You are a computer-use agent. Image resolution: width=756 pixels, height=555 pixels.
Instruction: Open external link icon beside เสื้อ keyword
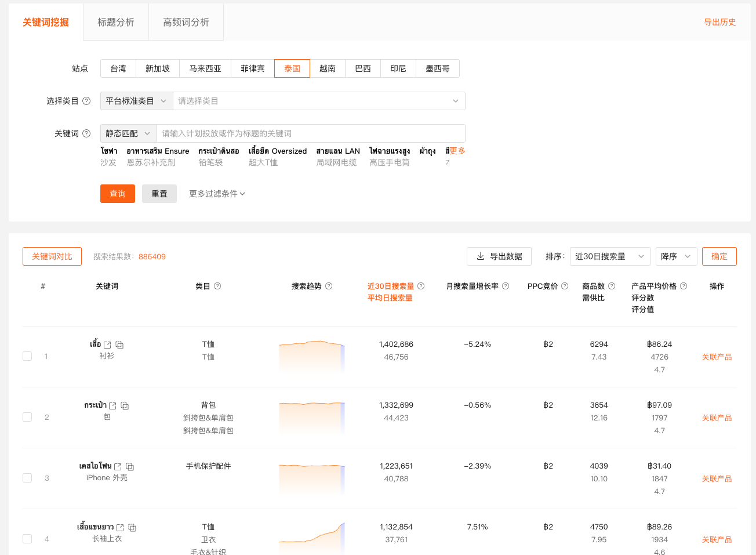107,345
